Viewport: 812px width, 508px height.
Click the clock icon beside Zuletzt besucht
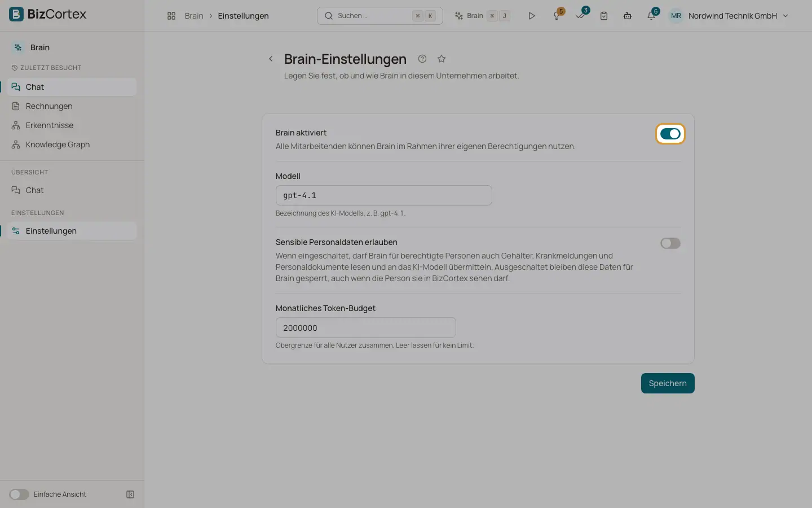[15, 68]
